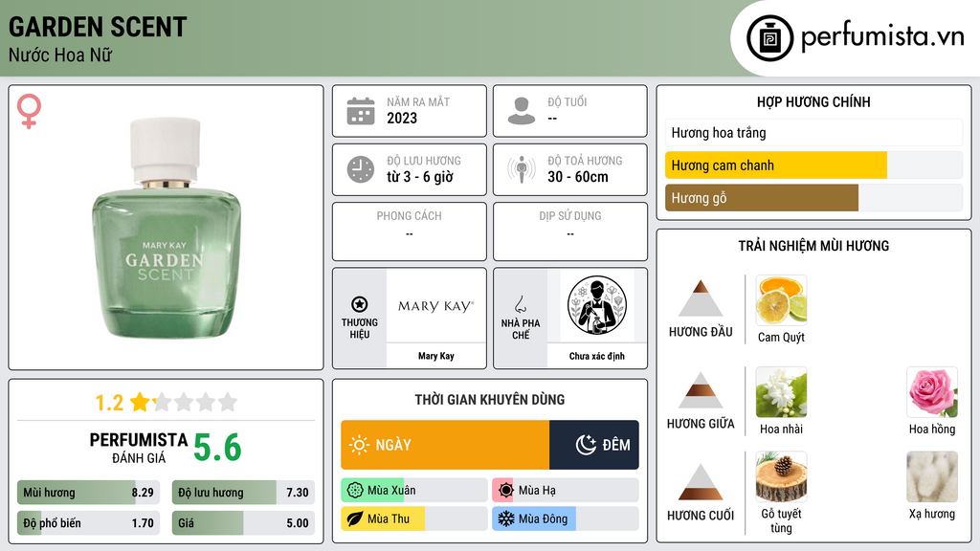
Task: Click the perfumista.vn perfume bottle logo
Action: pos(769,38)
